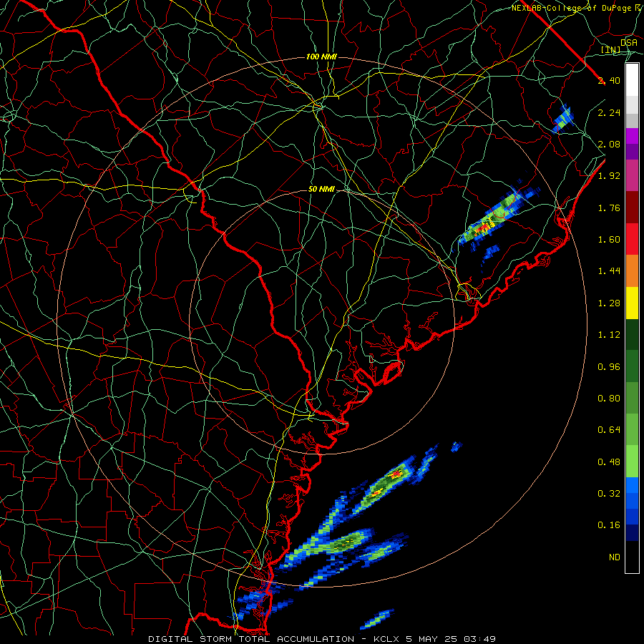
Task: Click the 2.08 legend value
Action: (609, 144)
